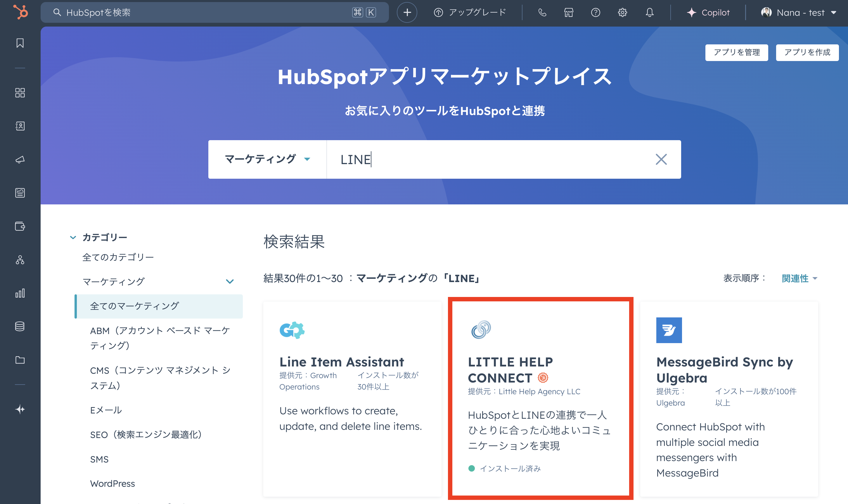Image resolution: width=848 pixels, height=504 pixels.
Task: Open the bookmarks icon in sidebar
Action: [x=20, y=43]
